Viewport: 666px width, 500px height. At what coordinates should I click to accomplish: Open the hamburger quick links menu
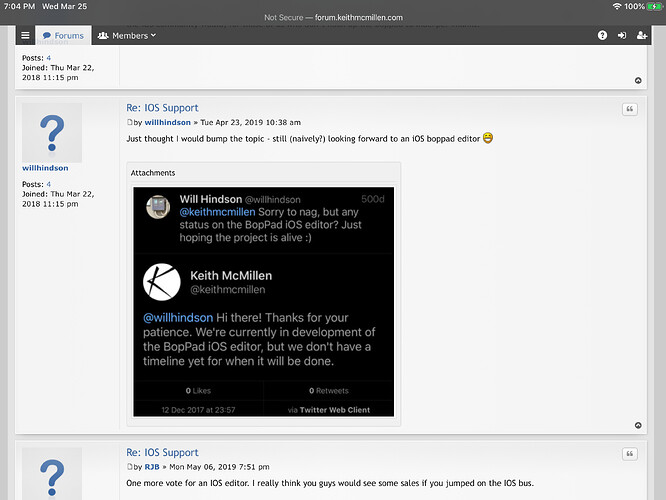click(x=25, y=35)
